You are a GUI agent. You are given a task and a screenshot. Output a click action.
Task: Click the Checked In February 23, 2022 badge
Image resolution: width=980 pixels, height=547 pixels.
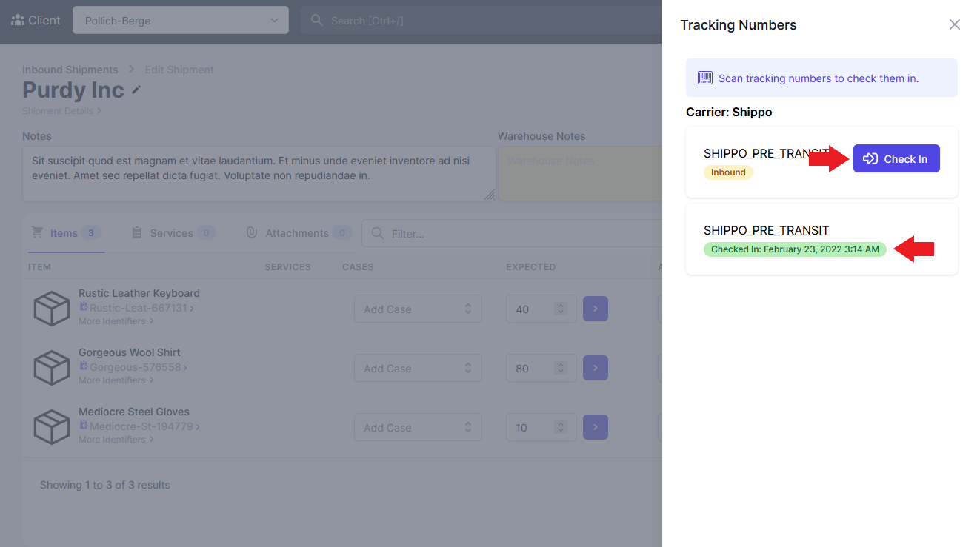tap(795, 249)
